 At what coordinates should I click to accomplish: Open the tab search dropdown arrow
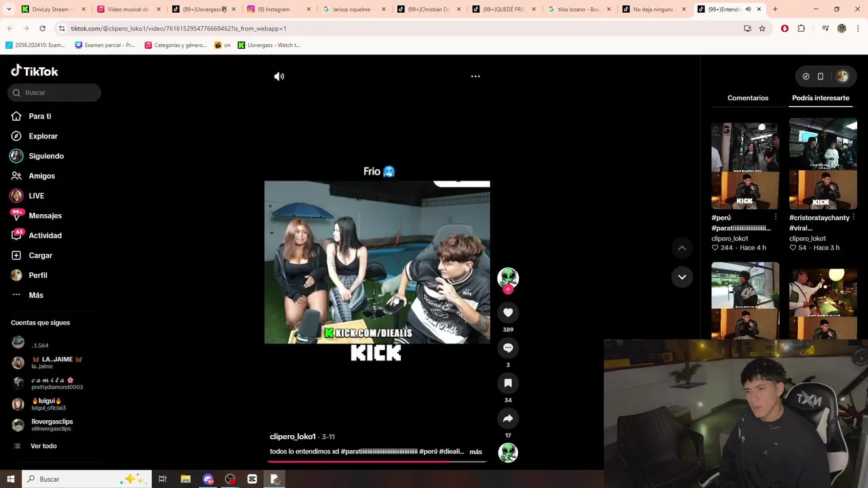[x=10, y=9]
